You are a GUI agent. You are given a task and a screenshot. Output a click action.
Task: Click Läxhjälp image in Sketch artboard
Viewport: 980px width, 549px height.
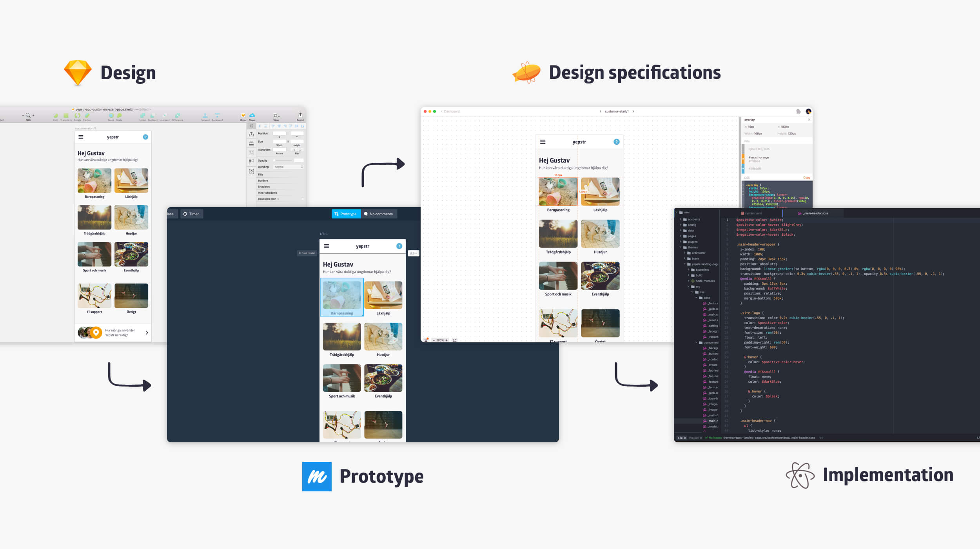click(x=131, y=180)
